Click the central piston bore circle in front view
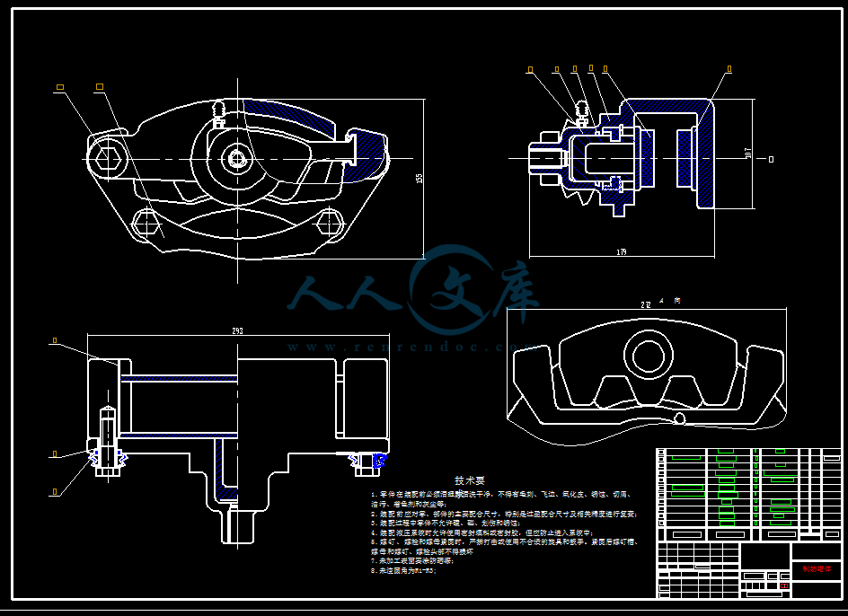 pyautogui.click(x=237, y=159)
